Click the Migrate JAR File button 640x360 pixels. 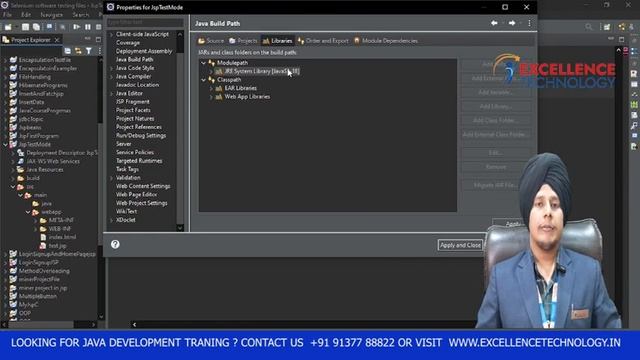tap(496, 185)
